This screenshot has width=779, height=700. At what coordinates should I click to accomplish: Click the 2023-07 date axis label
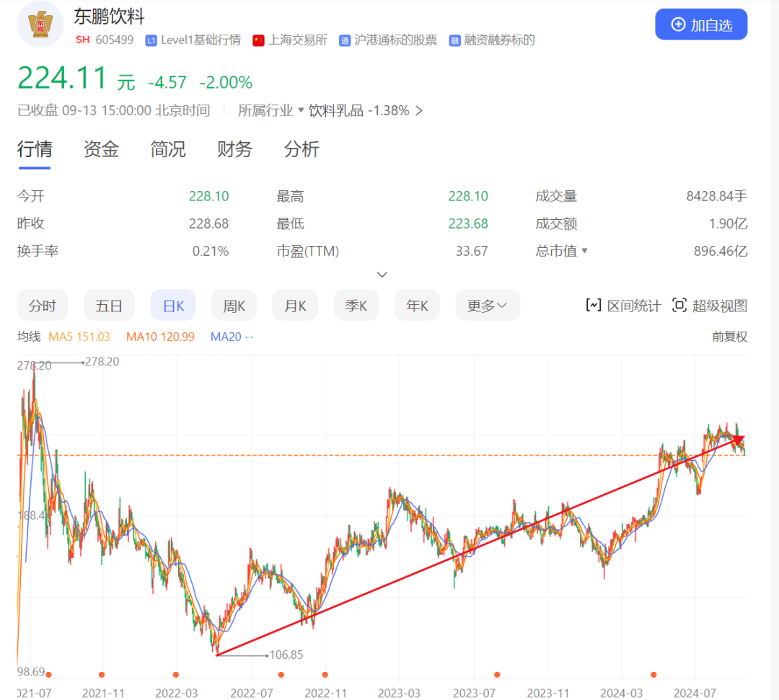pyautogui.click(x=474, y=693)
